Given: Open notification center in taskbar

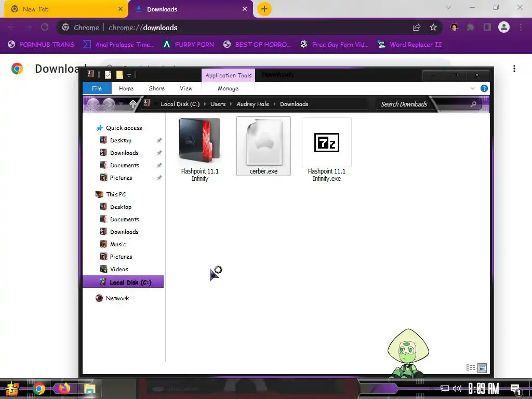Looking at the screenshot, I should pyautogui.click(x=515, y=389).
